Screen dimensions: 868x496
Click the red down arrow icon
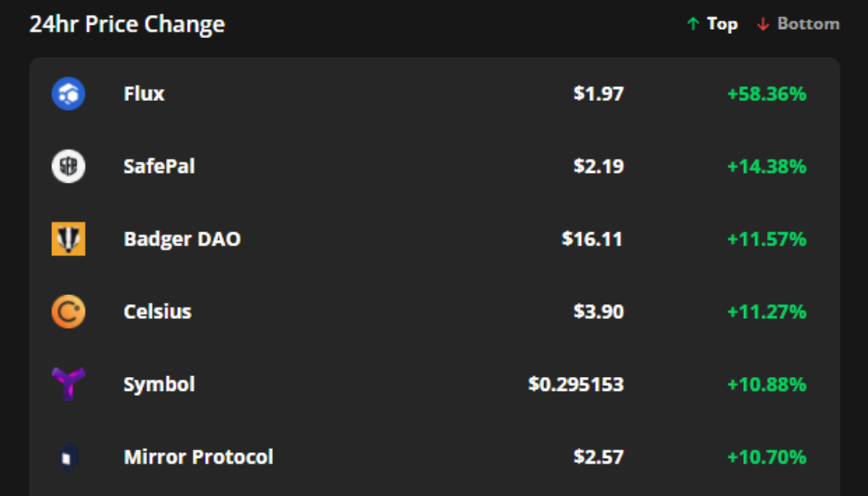point(762,24)
